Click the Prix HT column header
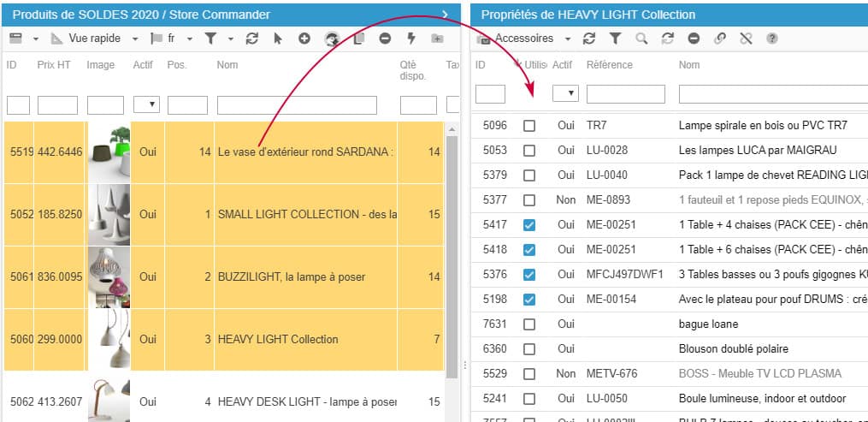The image size is (868, 422). click(54, 65)
